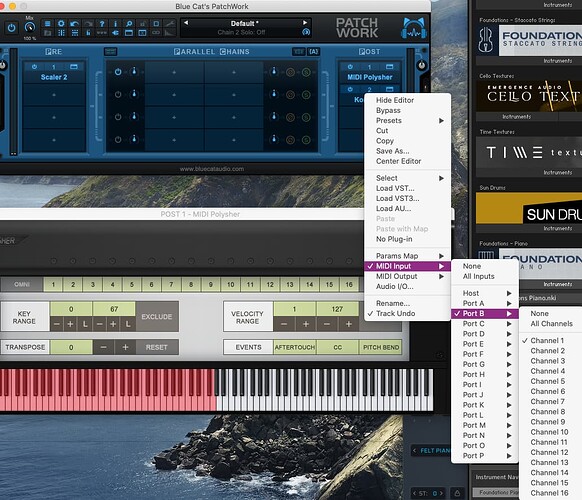Choose Save As... from context menu
Viewport: 582px width, 500px height.
407,151
